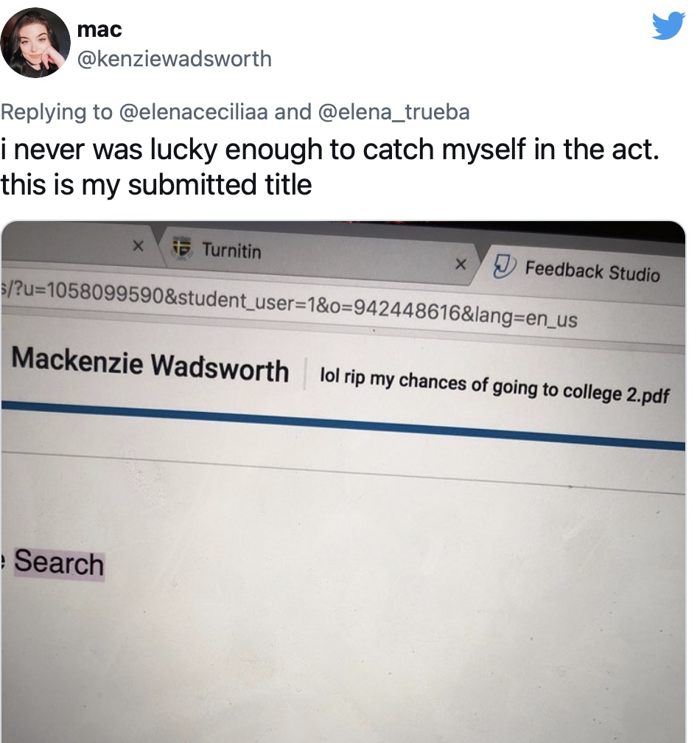700x743 pixels.
Task: Click the Replying to label
Action: click(x=57, y=112)
